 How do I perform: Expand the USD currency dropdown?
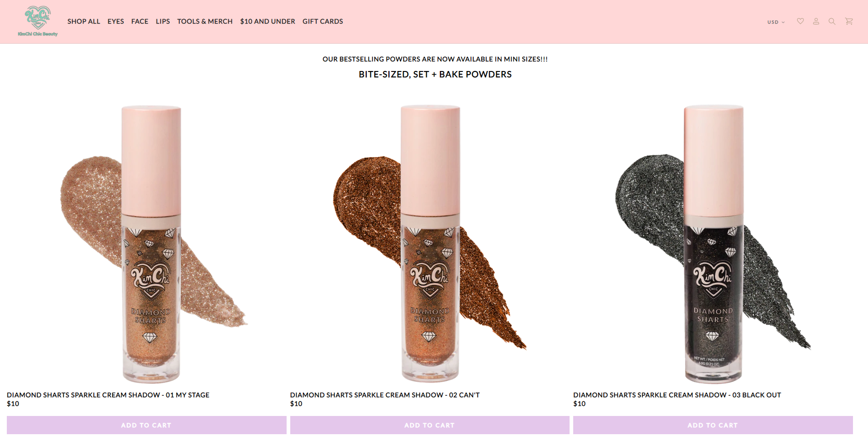776,22
